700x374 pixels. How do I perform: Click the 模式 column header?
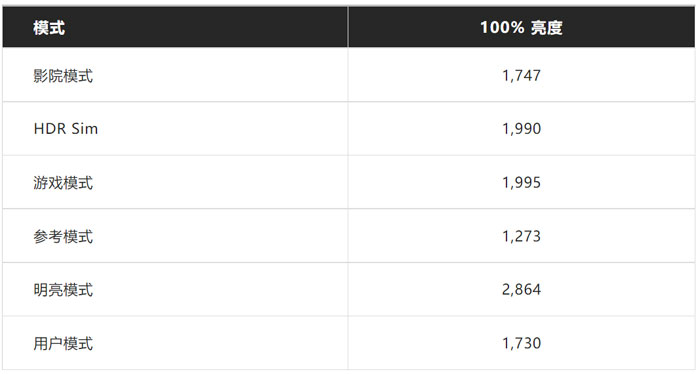[49, 28]
